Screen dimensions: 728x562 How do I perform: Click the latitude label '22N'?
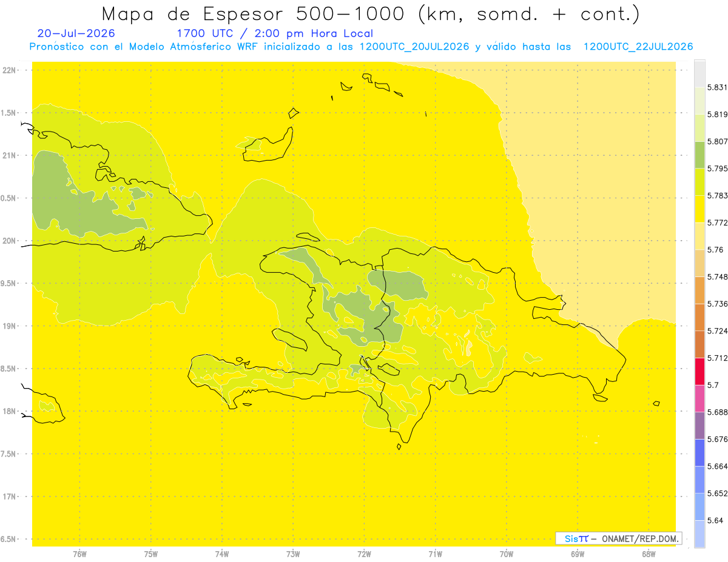point(9,70)
